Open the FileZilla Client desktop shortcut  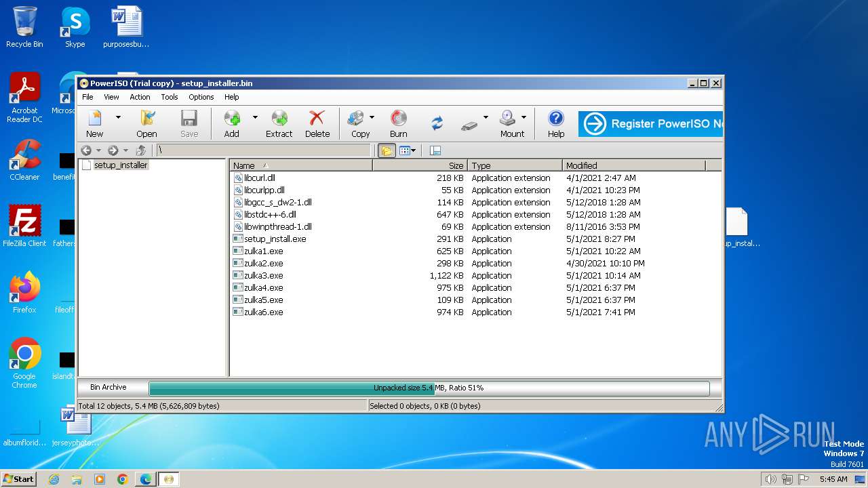pyautogui.click(x=24, y=226)
